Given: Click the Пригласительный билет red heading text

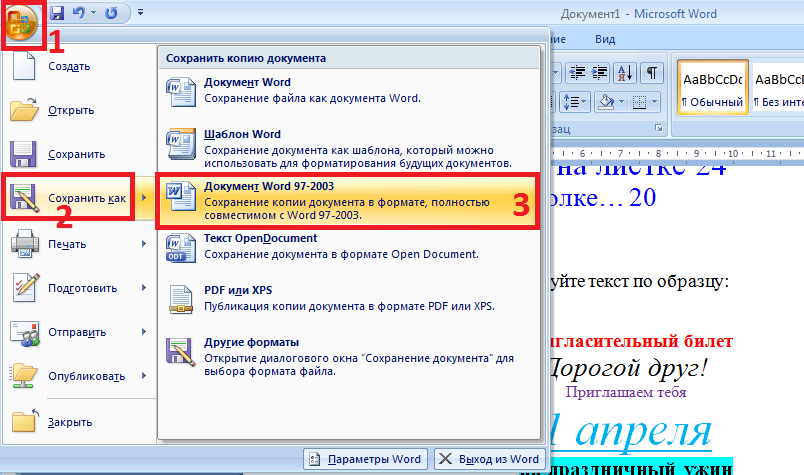Looking at the screenshot, I should pyautogui.click(x=641, y=342).
